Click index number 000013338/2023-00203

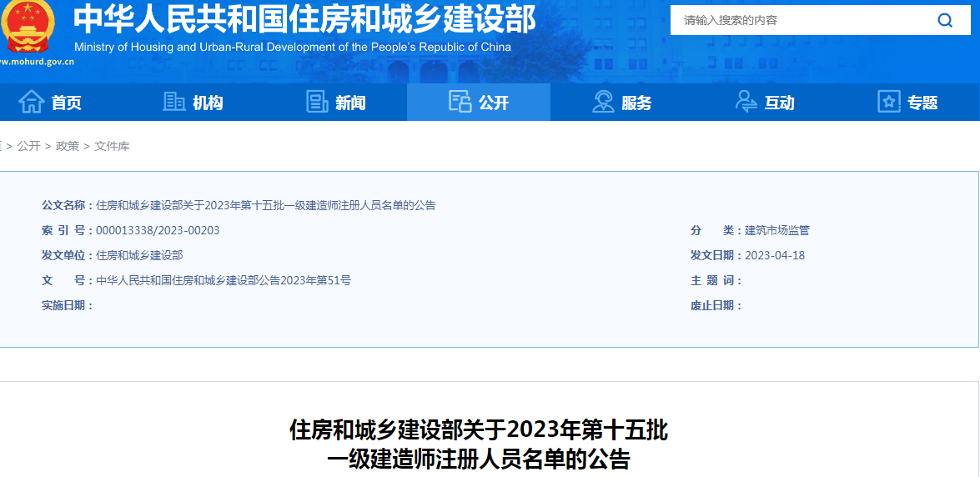158,231
